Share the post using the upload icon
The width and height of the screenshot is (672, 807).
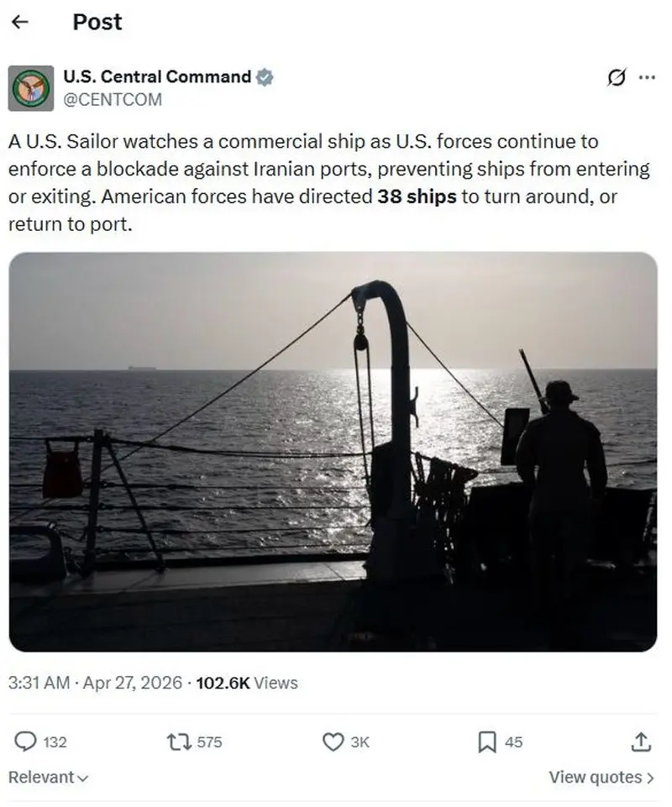(x=641, y=741)
